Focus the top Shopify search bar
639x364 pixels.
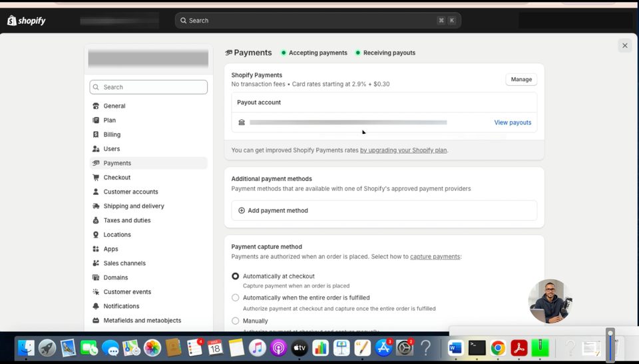click(x=318, y=21)
